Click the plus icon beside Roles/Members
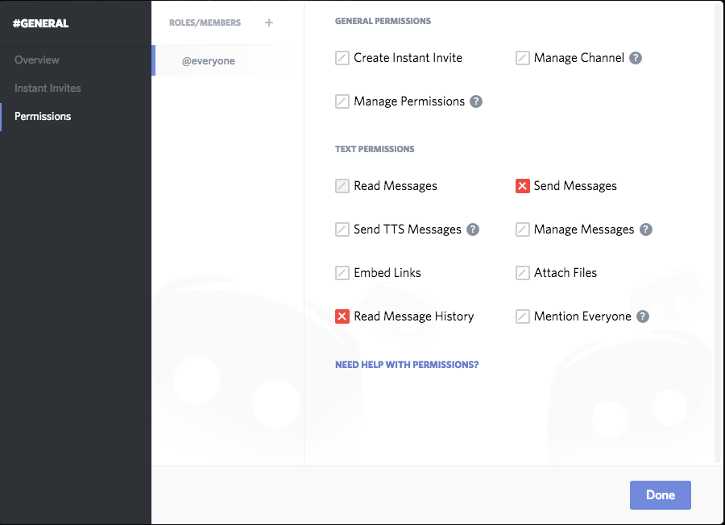 tap(269, 23)
